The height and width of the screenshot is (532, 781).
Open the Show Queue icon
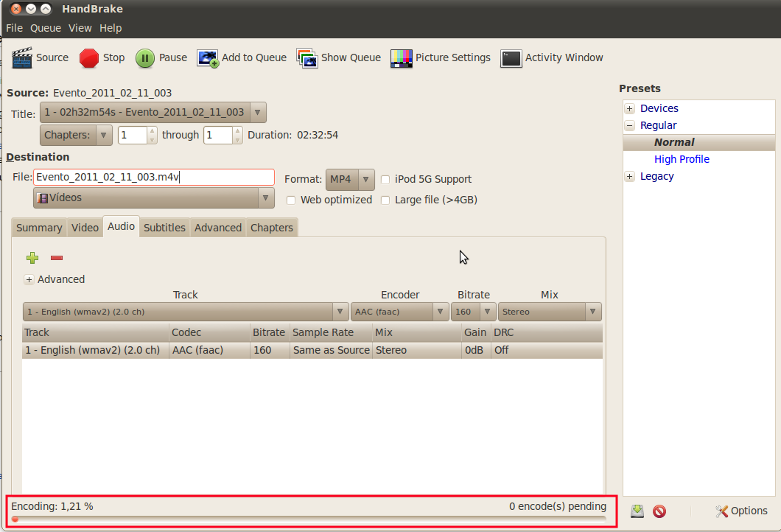307,57
